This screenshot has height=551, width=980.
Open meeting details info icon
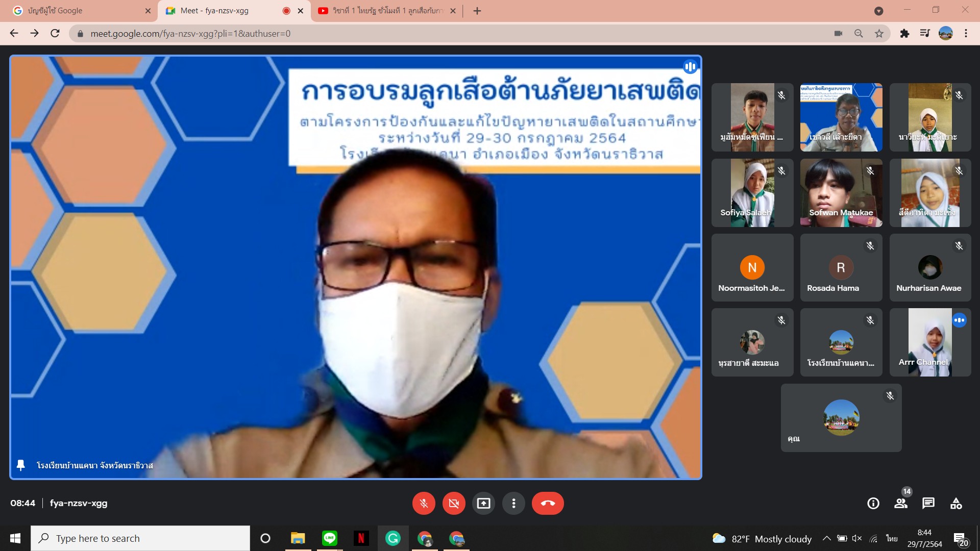(x=873, y=504)
